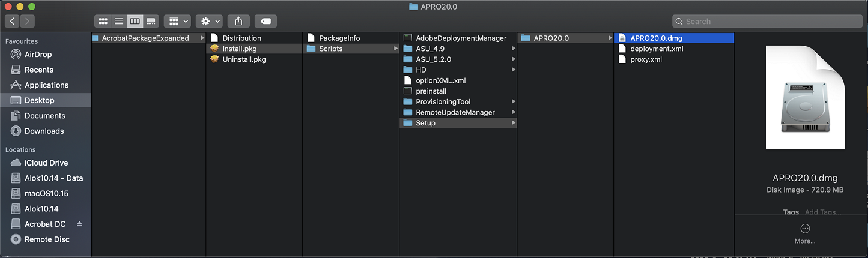
Task: Select the ASU_5.2.0 folder
Action: [458, 59]
